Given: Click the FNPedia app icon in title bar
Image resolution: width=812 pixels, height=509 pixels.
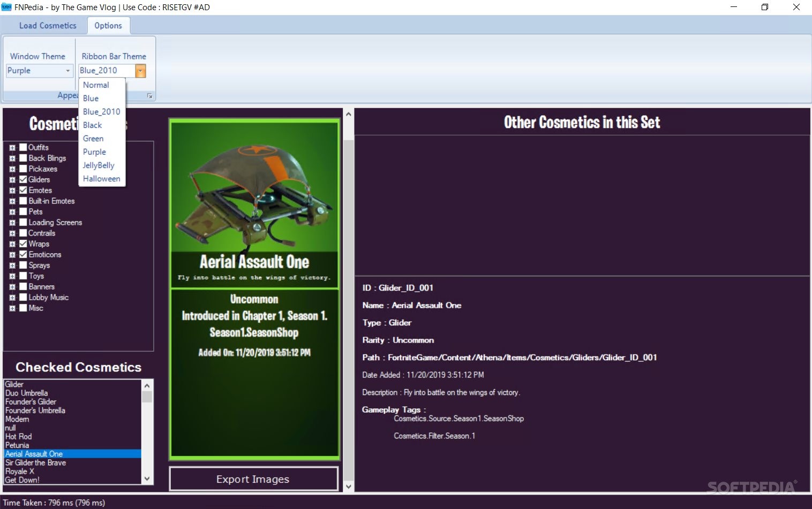Looking at the screenshot, I should (6, 7).
